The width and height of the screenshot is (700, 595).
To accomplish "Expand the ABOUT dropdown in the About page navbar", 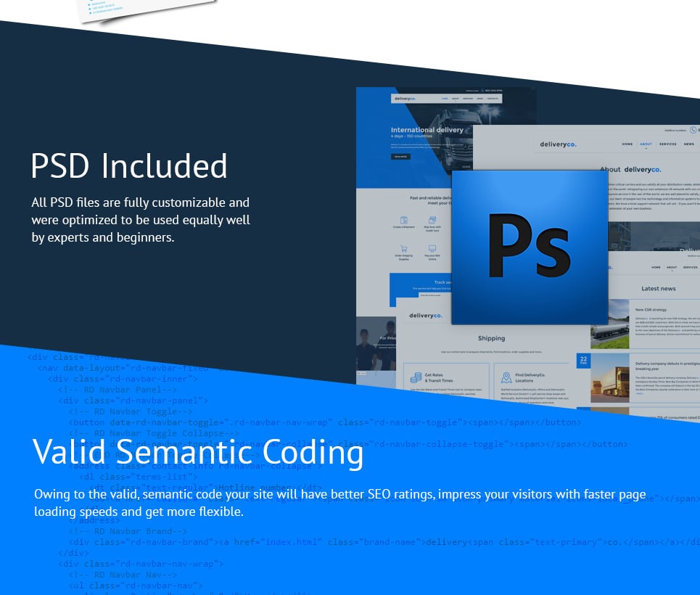I will [x=646, y=144].
